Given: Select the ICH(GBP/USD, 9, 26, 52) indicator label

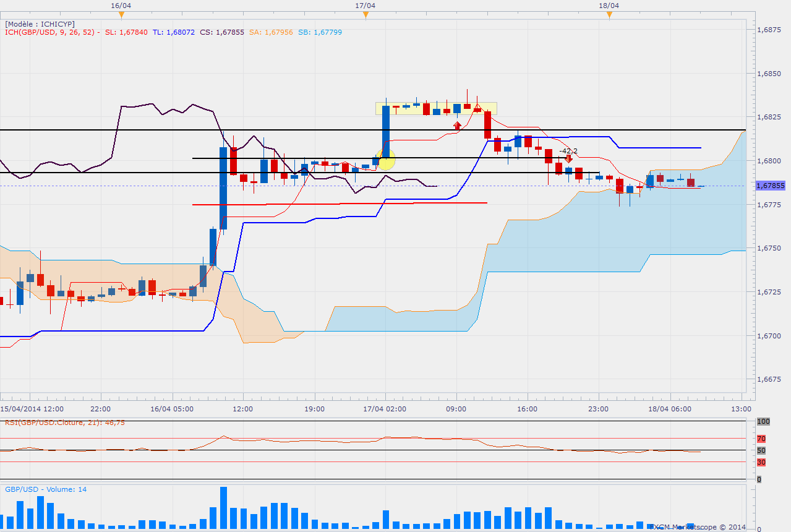Looking at the screenshot, I should [49, 32].
